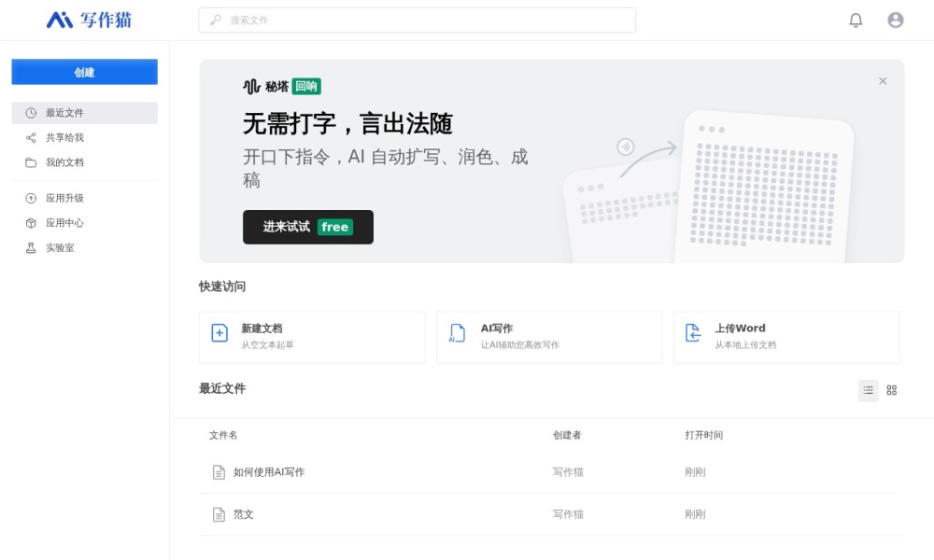
Task: Click the 写作猫 logo
Action: 90,20
